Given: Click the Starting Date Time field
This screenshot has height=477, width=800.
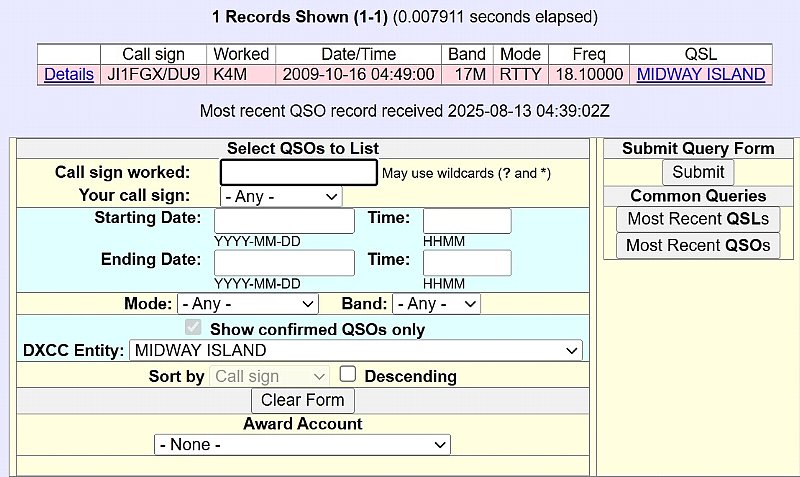Looking at the screenshot, I should 466,221.
